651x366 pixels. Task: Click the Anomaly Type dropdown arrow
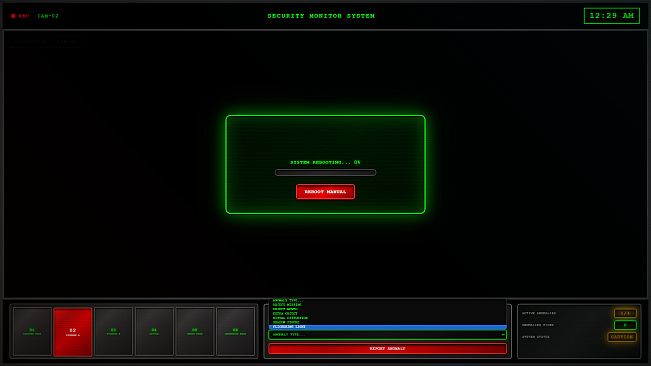click(502, 334)
